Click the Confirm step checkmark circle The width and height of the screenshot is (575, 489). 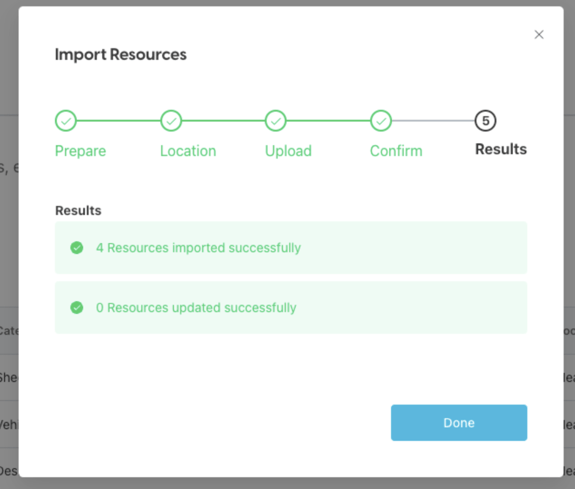point(381,121)
